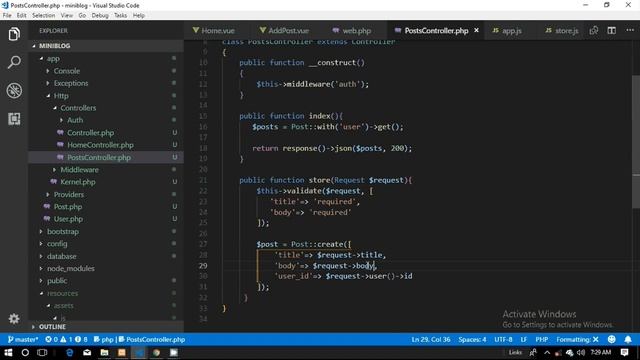Image resolution: width=640 pixels, height=360 pixels.
Task: Open the Chrome taskbar icon
Action: (x=156, y=352)
